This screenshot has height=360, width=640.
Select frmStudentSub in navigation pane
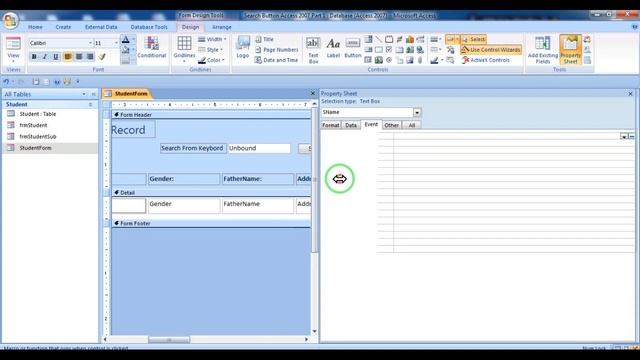point(38,137)
